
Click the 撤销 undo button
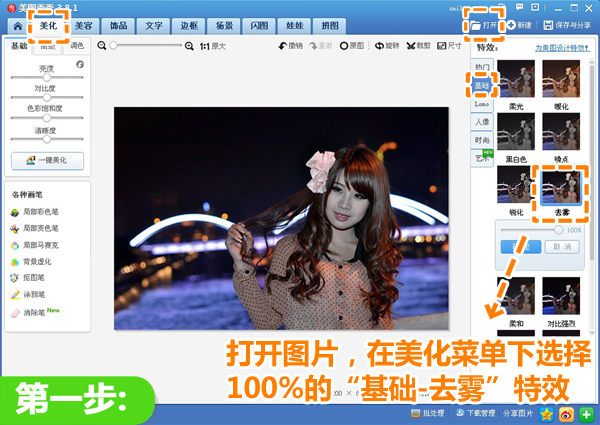[x=290, y=46]
